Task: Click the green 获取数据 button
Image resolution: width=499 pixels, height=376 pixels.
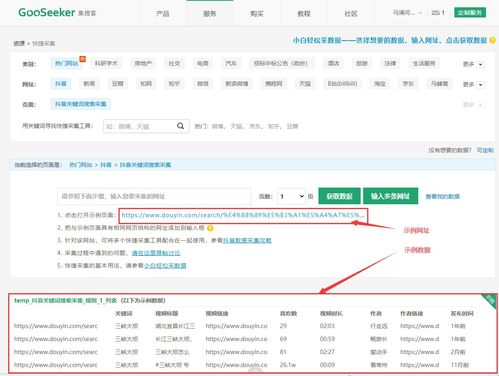Action: click(339, 196)
